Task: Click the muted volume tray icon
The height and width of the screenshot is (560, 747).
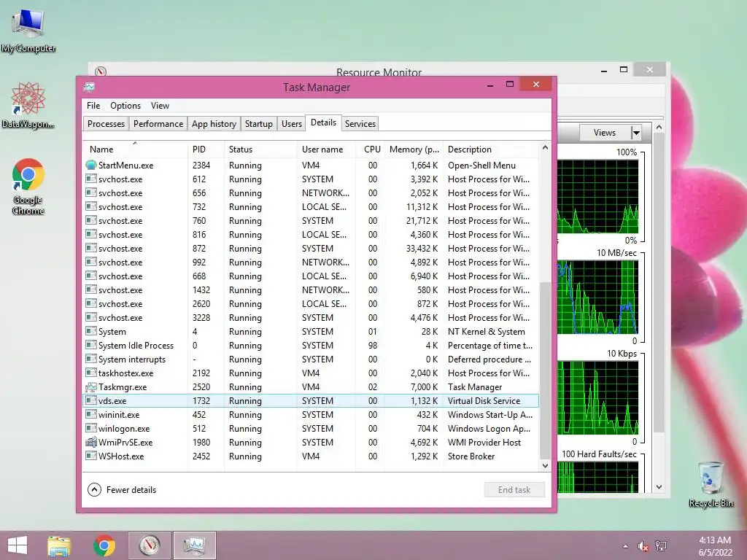Action: point(643,546)
